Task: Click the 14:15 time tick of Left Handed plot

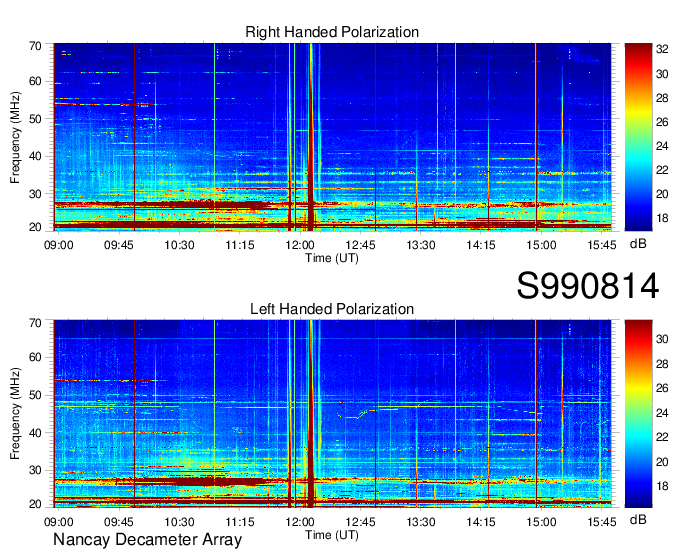Action: 481,522
